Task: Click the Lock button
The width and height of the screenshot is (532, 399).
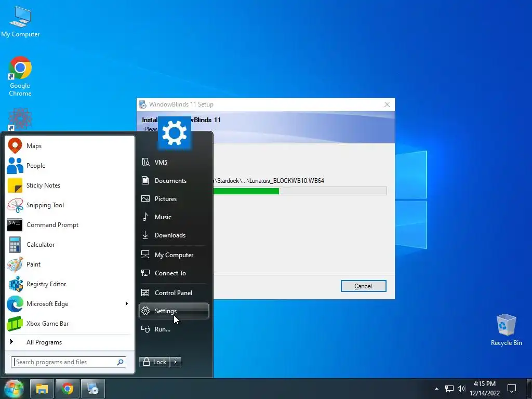Action: point(155,362)
